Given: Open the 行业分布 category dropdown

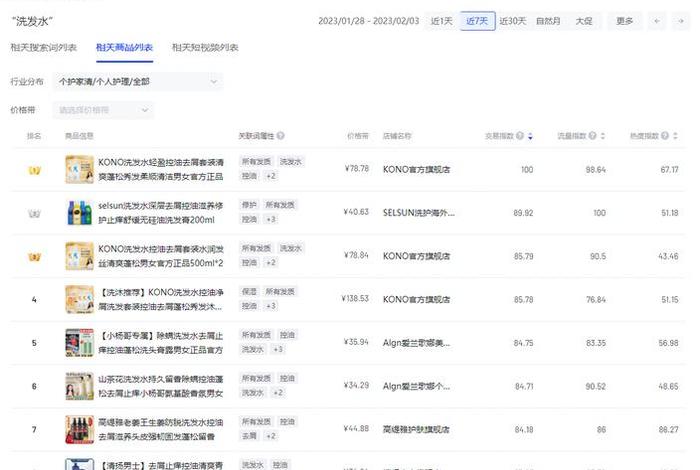Looking at the screenshot, I should 138,82.
